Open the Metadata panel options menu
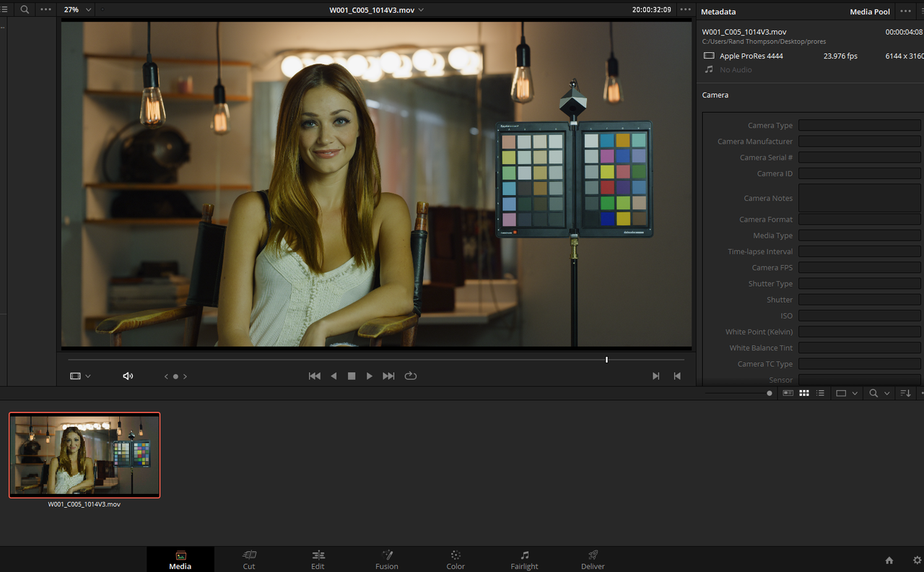The width and height of the screenshot is (924, 572). tap(905, 12)
